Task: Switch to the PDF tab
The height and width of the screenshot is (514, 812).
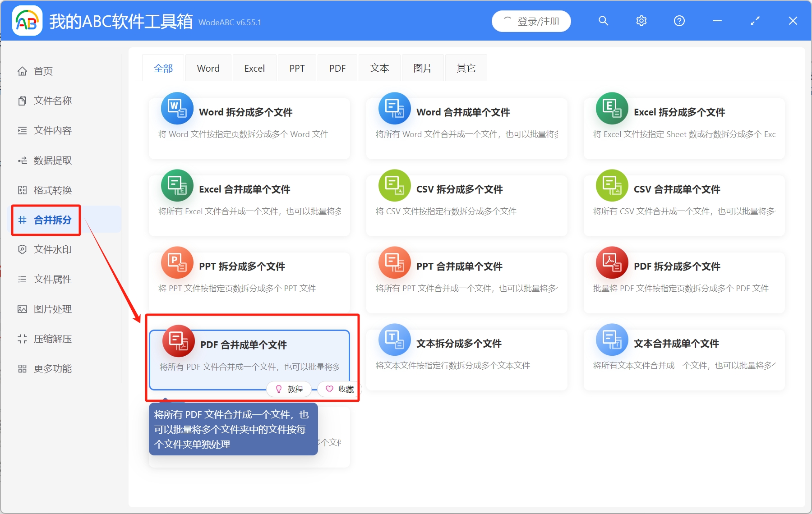Action: coord(337,68)
